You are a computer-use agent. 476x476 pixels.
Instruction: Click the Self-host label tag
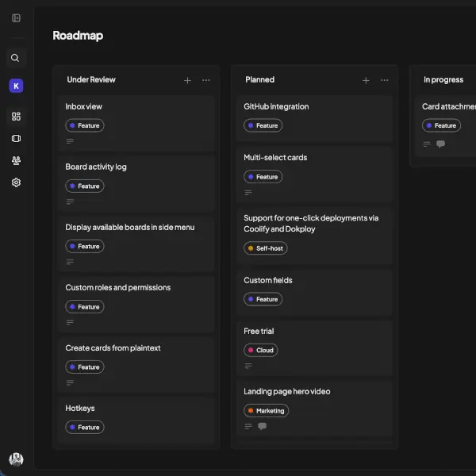click(266, 248)
